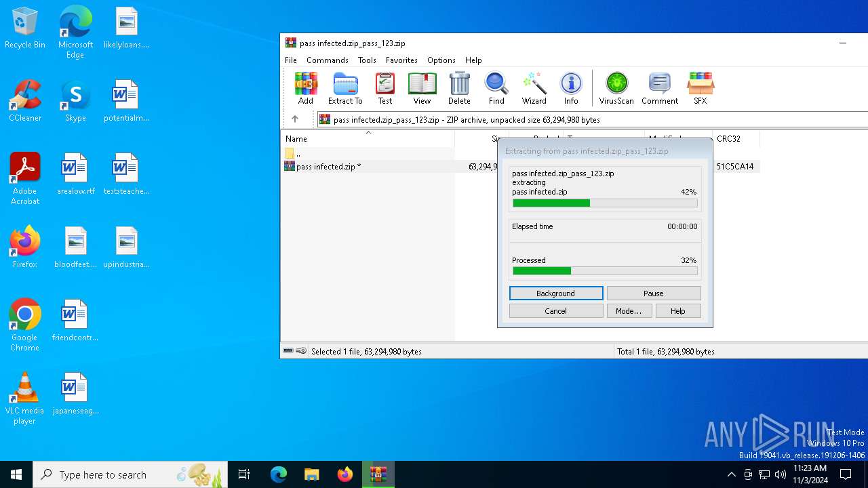Open the View toolbar button
This screenshot has width=868, height=488.
tap(422, 89)
